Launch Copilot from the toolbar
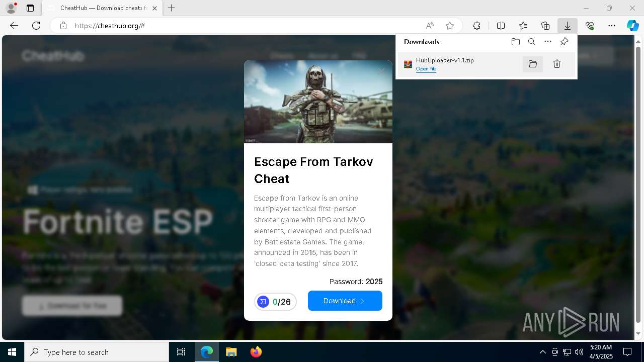Screen dimensions: 644x362 click(x=632, y=26)
